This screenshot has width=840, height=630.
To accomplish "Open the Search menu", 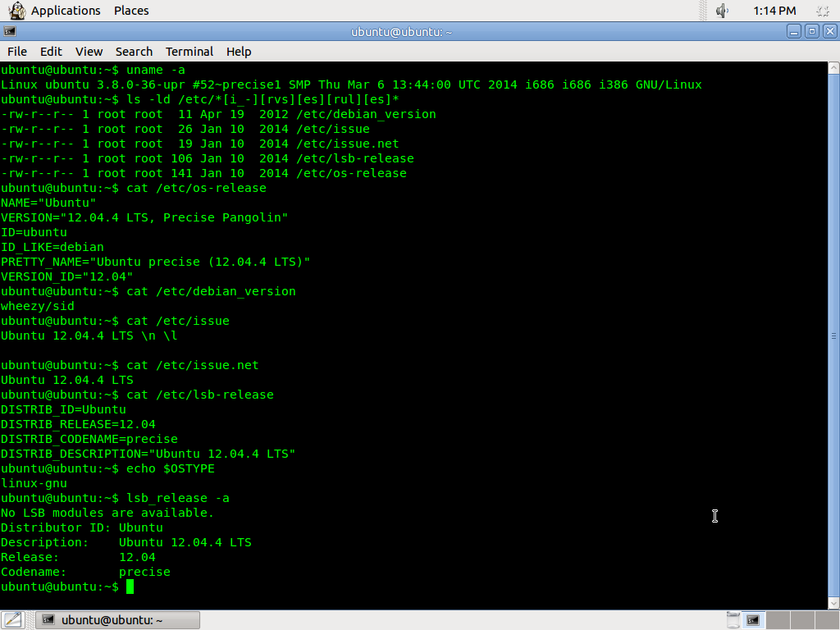I will click(x=134, y=52).
